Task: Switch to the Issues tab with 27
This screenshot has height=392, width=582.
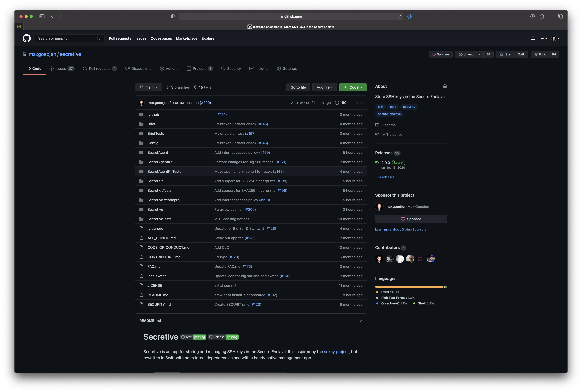Action: (62, 69)
